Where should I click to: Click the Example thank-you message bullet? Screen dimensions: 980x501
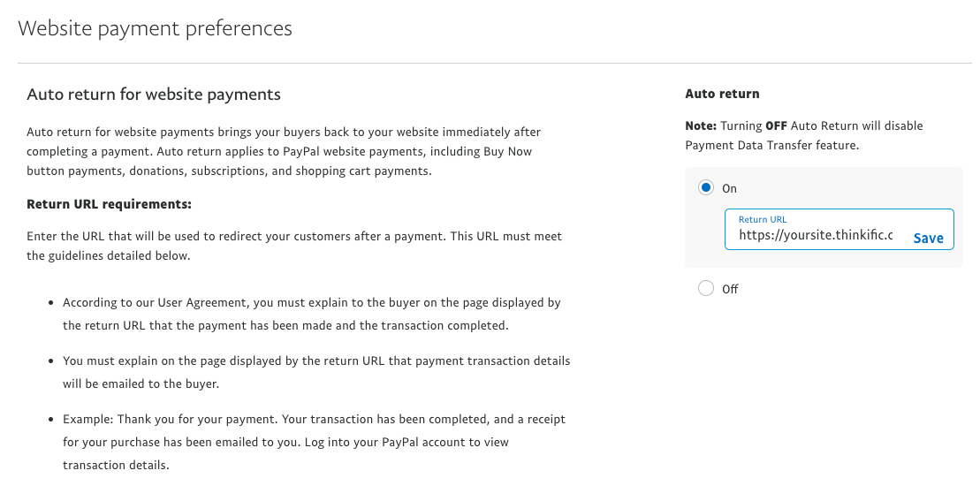point(314,443)
